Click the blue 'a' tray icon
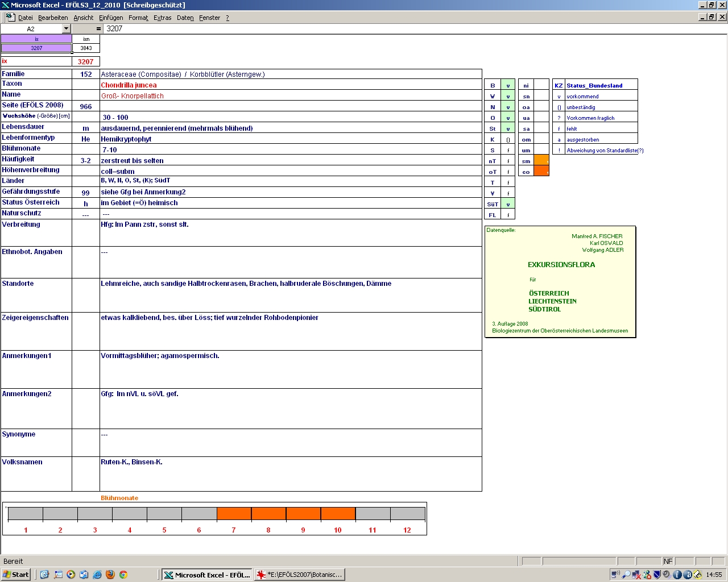This screenshot has width=728, height=582. (x=687, y=575)
